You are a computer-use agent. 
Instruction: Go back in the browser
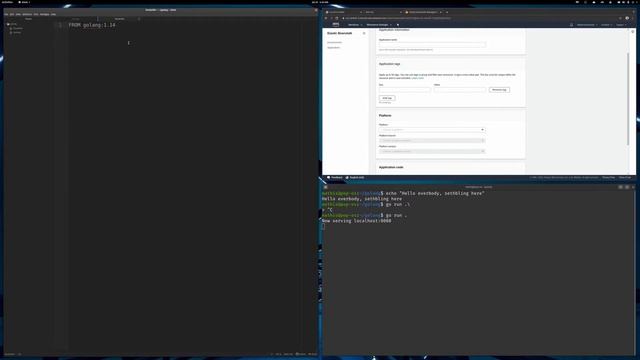click(326, 18)
